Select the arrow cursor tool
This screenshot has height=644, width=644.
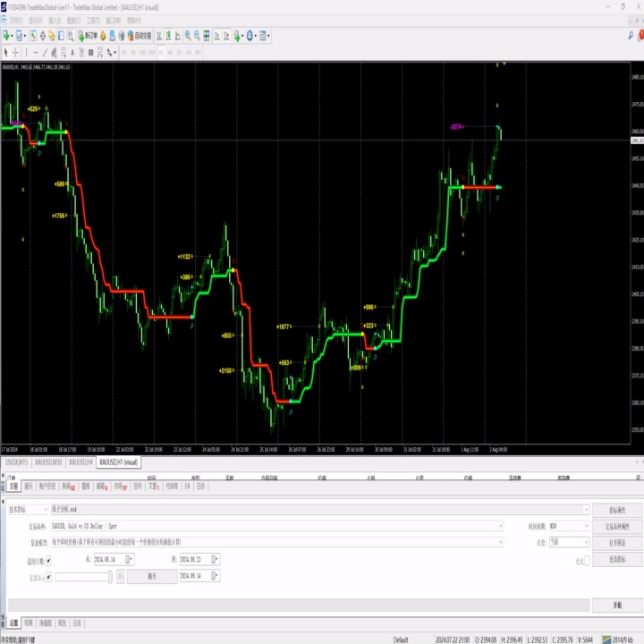[x=5, y=52]
